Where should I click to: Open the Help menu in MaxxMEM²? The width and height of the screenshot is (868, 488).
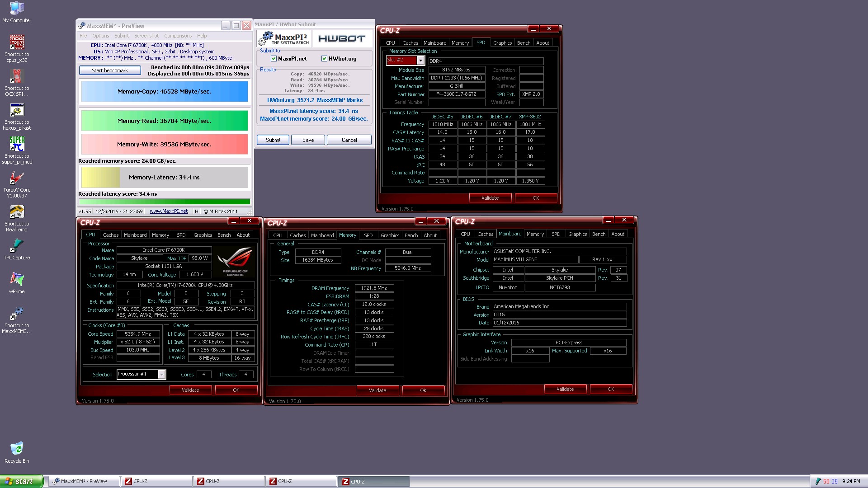coord(202,36)
